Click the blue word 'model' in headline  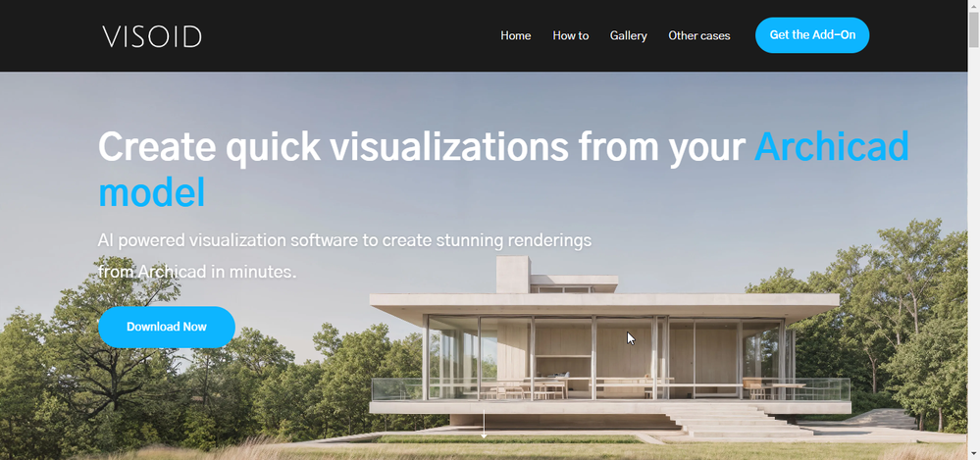pyautogui.click(x=152, y=192)
